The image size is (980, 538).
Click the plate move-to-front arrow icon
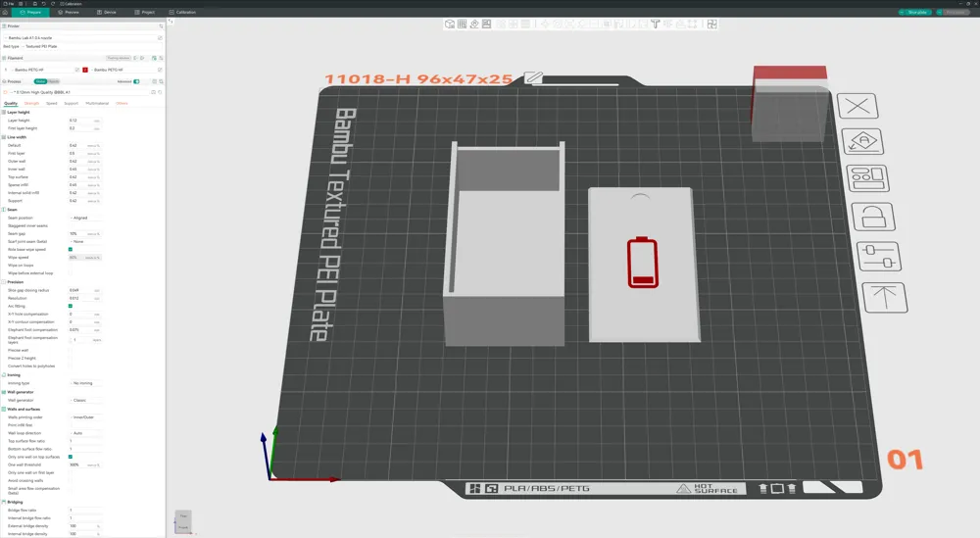885,298
